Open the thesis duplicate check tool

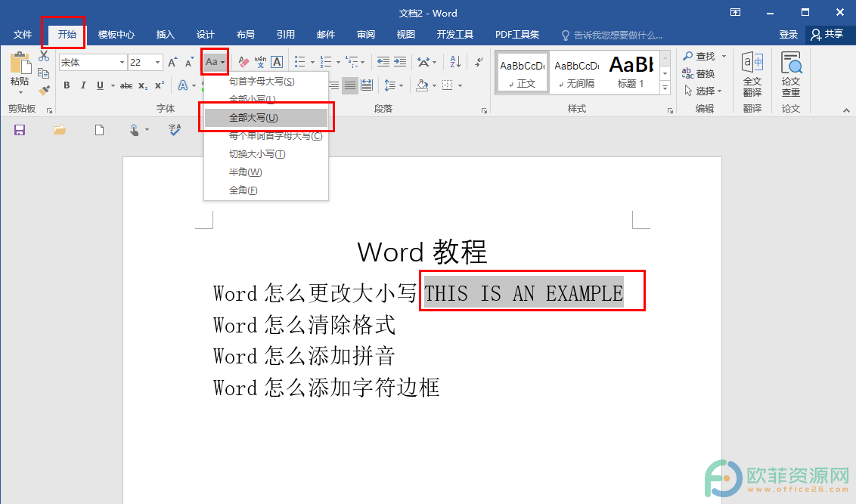tap(790, 74)
